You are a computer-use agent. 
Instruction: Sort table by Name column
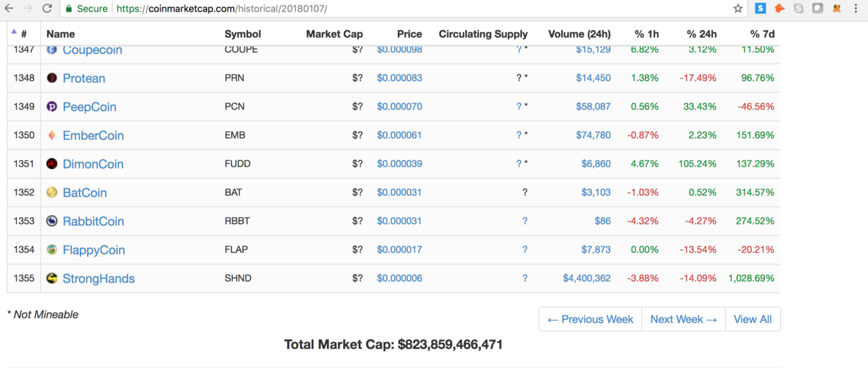[61, 34]
